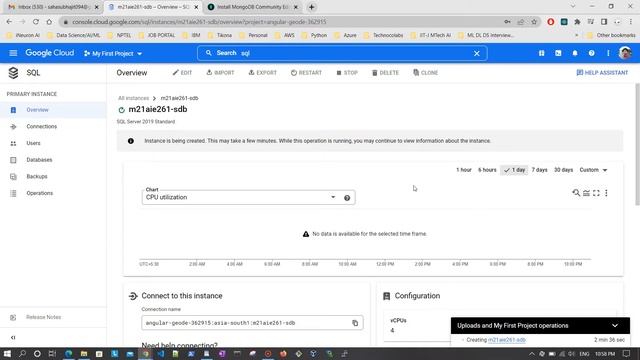Open Connections in the SQL sidebar
The height and width of the screenshot is (360, 640).
pos(53,127)
